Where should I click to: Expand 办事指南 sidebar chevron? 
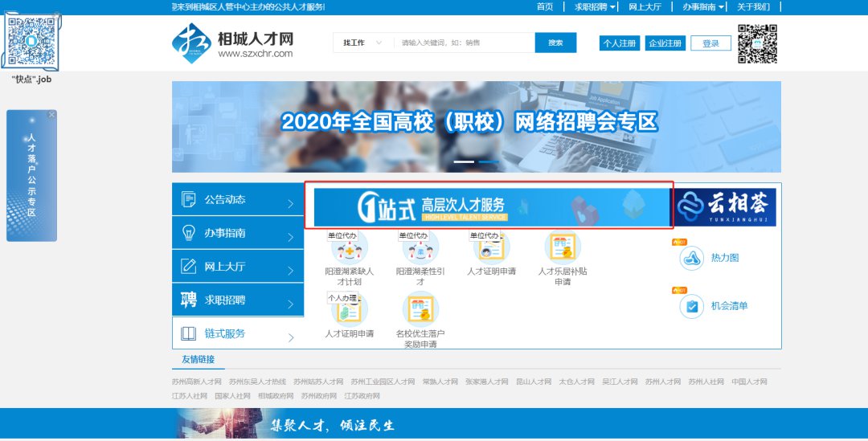[x=291, y=238]
